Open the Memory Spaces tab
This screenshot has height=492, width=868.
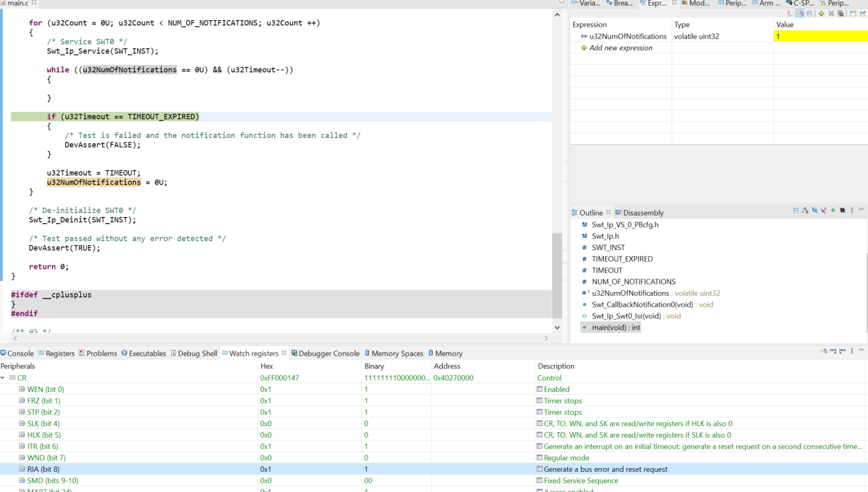click(x=394, y=353)
